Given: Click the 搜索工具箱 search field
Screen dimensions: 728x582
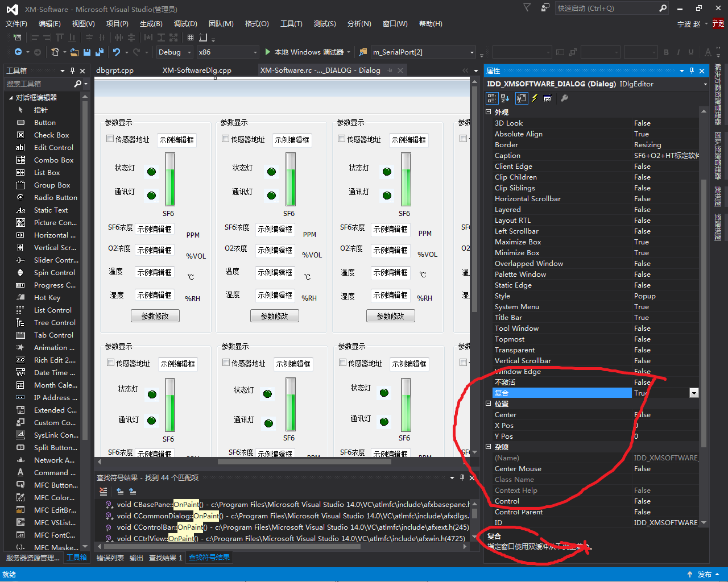Looking at the screenshot, I should pyautogui.click(x=39, y=84).
